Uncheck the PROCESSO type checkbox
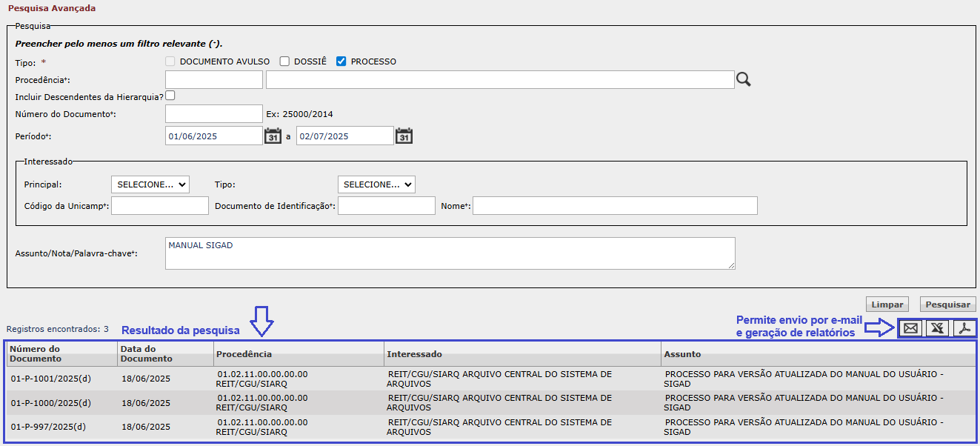Image resolution: width=980 pixels, height=446 pixels. click(x=341, y=61)
